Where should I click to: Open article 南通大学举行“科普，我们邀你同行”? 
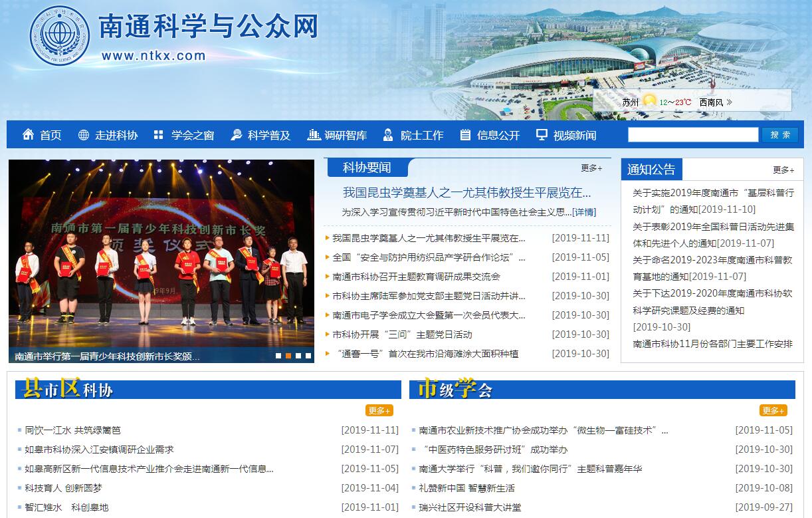(x=530, y=469)
